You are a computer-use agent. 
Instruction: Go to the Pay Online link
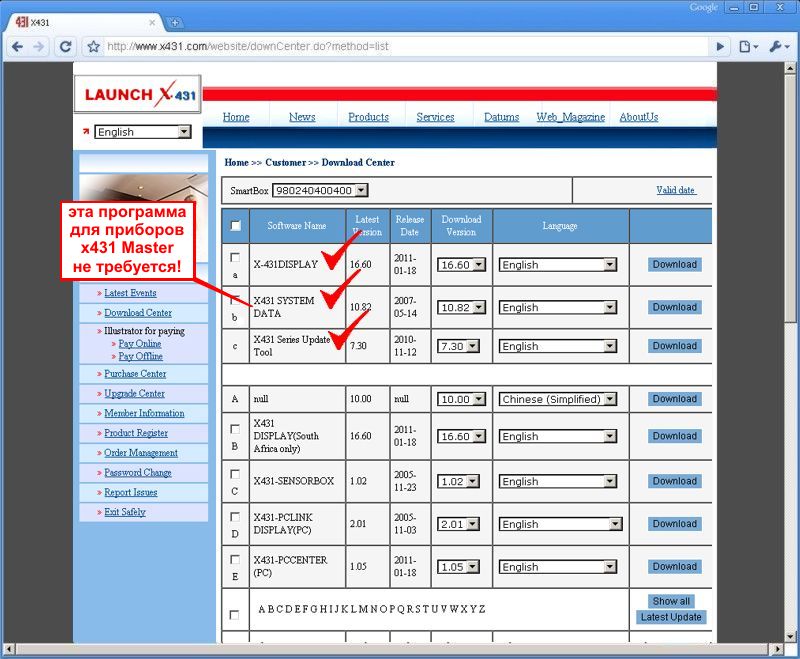coord(140,344)
